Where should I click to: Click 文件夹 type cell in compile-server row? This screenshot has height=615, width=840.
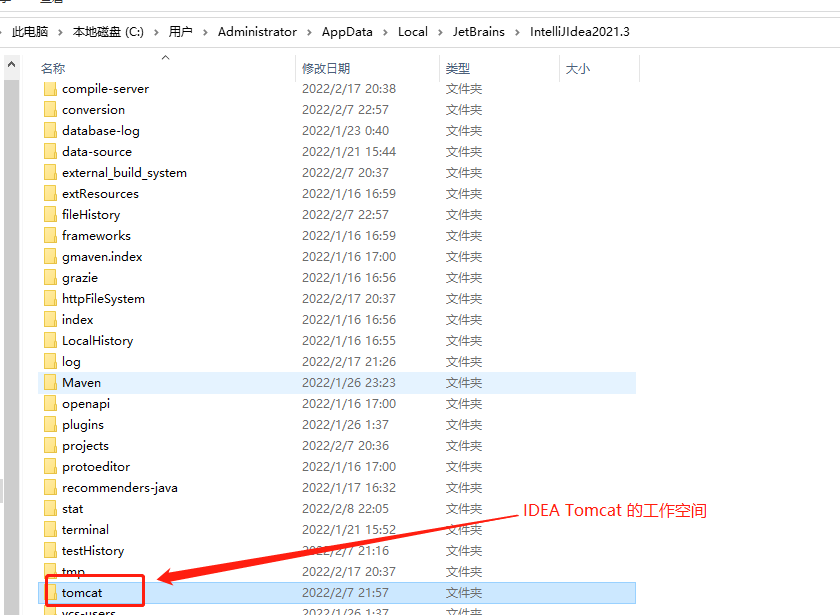coord(464,89)
